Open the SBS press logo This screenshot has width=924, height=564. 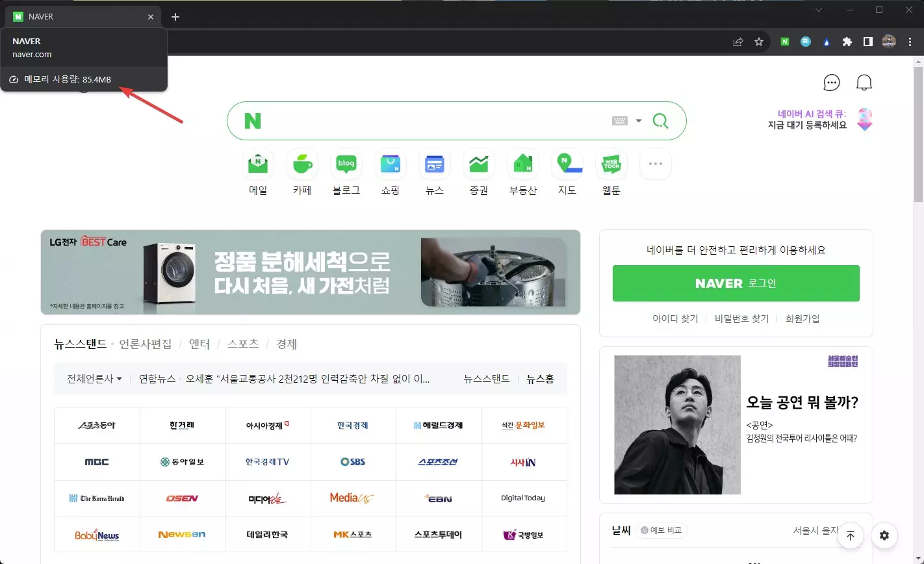pyautogui.click(x=353, y=462)
